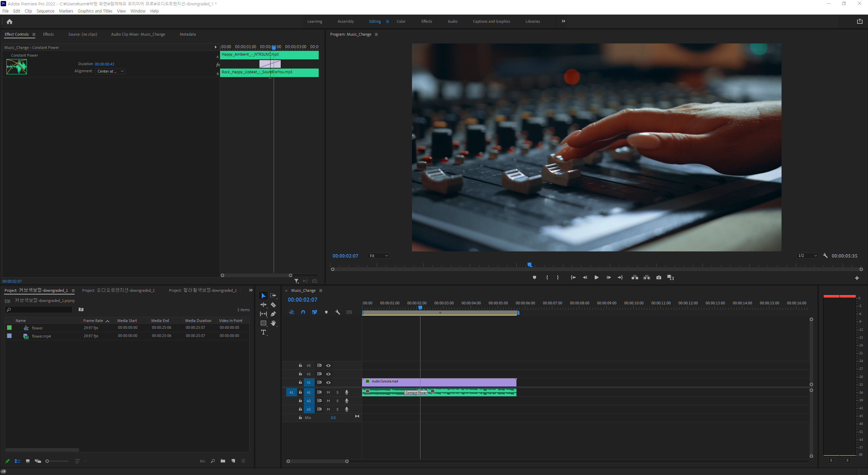Select the Pen tool

coord(273,314)
